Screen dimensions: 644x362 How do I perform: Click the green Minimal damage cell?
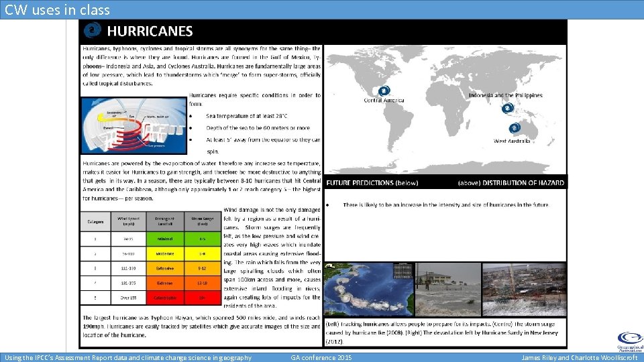point(165,239)
